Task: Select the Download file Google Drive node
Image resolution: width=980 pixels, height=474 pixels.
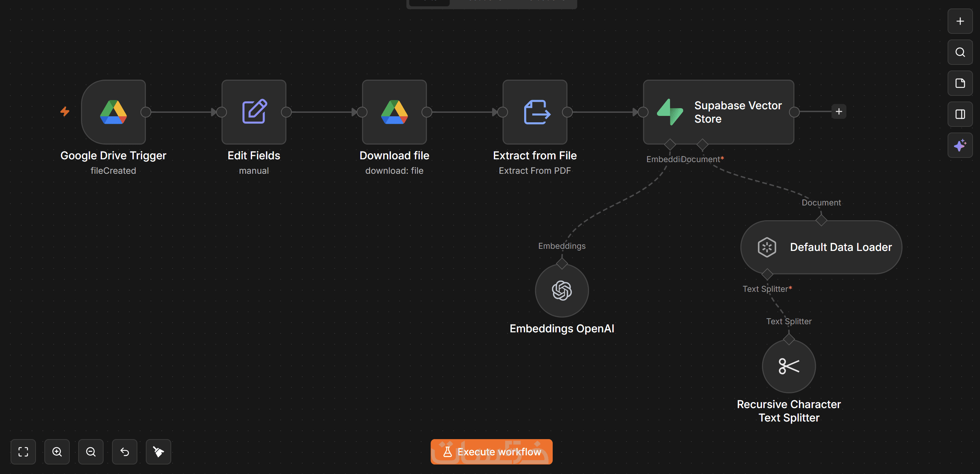Action: point(395,112)
